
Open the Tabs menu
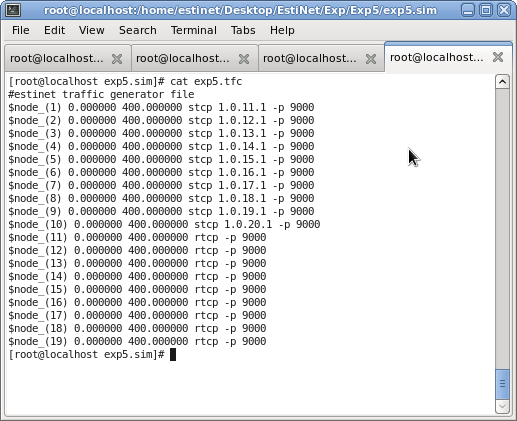[243, 30]
